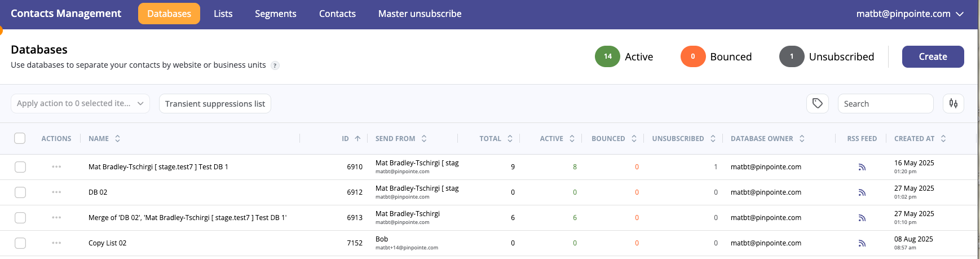Viewport: 980px width, 259px height.
Task: Click the orange Bounced count badge
Action: pyautogui.click(x=693, y=56)
